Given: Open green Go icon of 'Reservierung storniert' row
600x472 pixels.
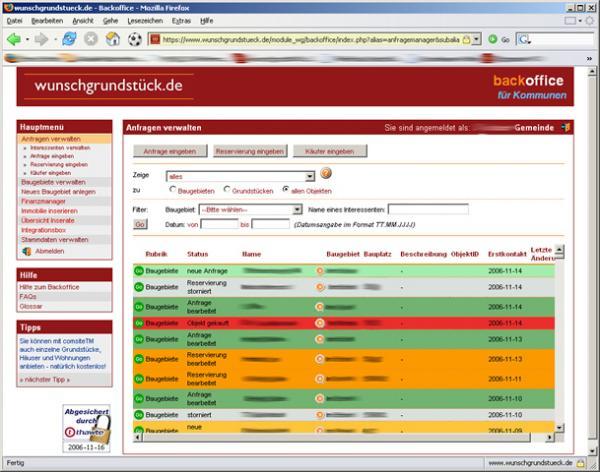Looking at the screenshot, I should pyautogui.click(x=139, y=287).
